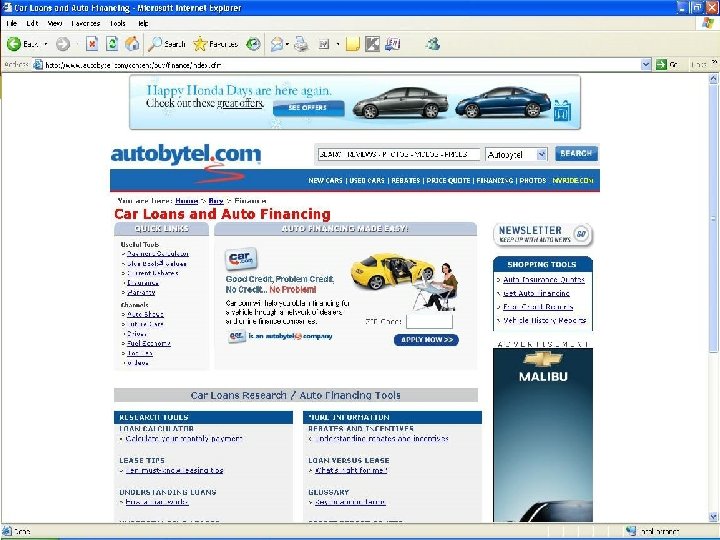Open the leasing tips link under LEASE TIPS

[174, 470]
